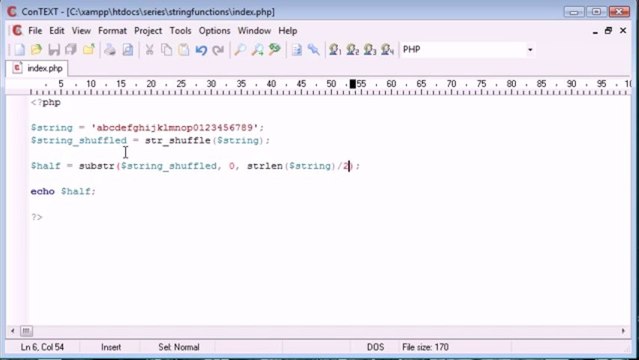Click 'File size: 170' status entry
Image resolution: width=639 pixels, height=360 pixels.
425,347
